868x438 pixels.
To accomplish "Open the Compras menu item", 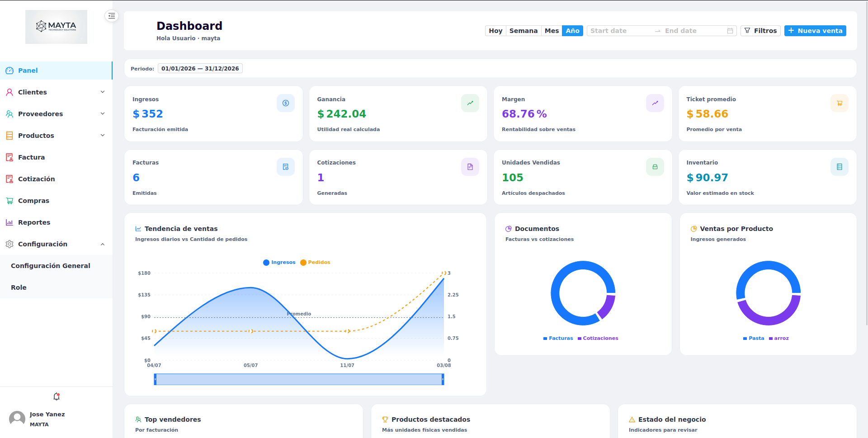I will coord(56,201).
